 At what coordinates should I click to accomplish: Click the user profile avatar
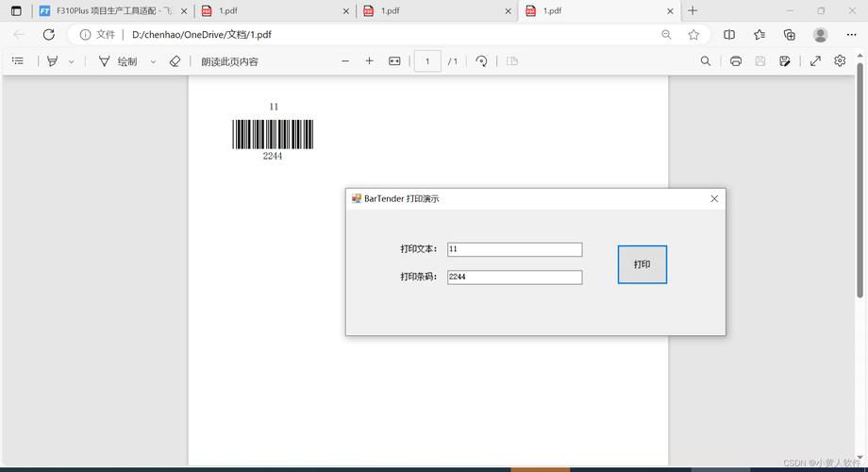pyautogui.click(x=821, y=34)
